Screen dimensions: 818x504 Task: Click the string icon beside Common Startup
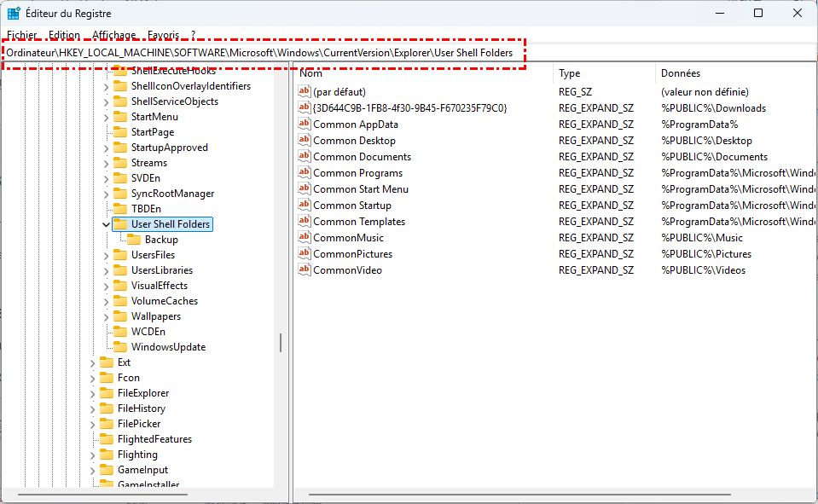coord(304,206)
